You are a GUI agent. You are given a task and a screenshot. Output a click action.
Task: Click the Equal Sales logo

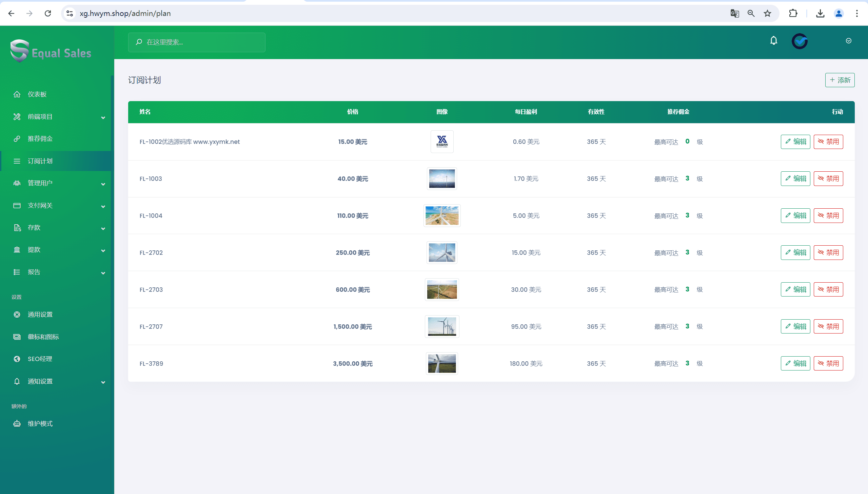pos(51,52)
